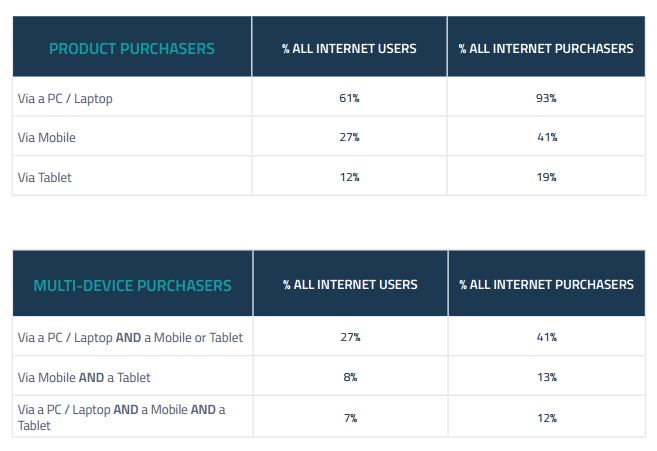Image resolution: width=657 pixels, height=451 pixels.
Task: Select "% All Internet Purchasers" header in Product Purchasers table
Action: (x=546, y=48)
